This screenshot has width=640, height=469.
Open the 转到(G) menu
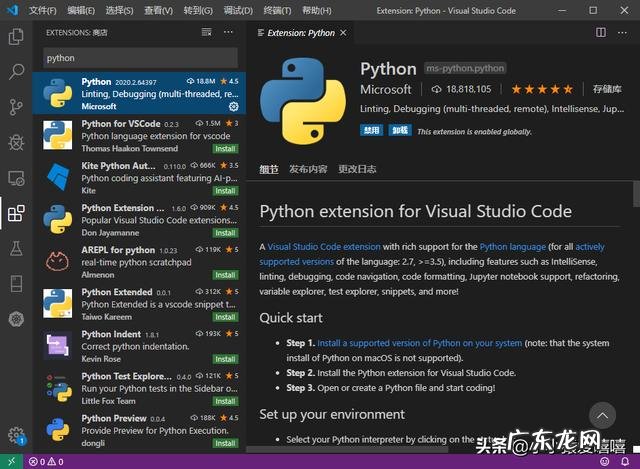point(198,10)
